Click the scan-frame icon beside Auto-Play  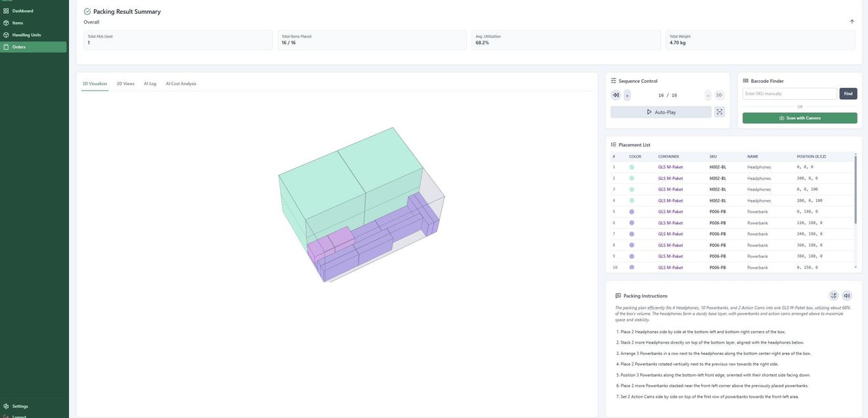[719, 112]
